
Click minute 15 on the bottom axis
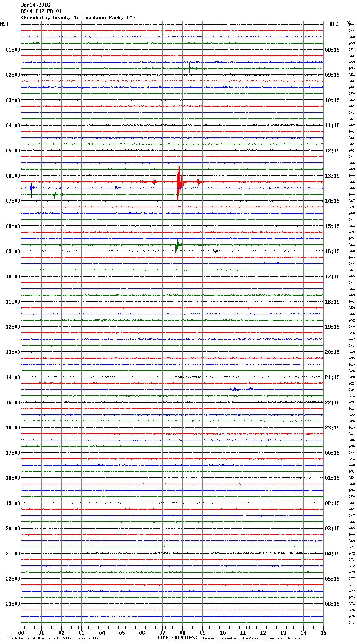click(x=323, y=633)
